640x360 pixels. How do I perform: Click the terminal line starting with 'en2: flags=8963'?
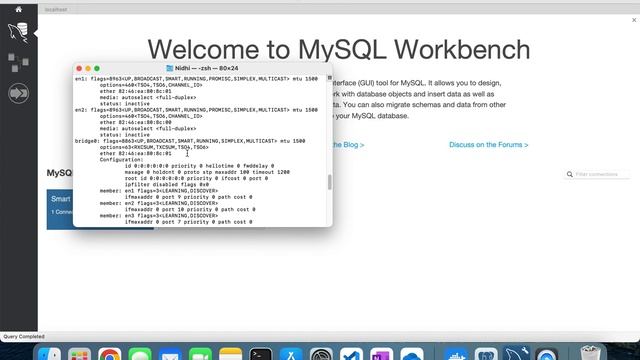pyautogui.click(x=196, y=110)
